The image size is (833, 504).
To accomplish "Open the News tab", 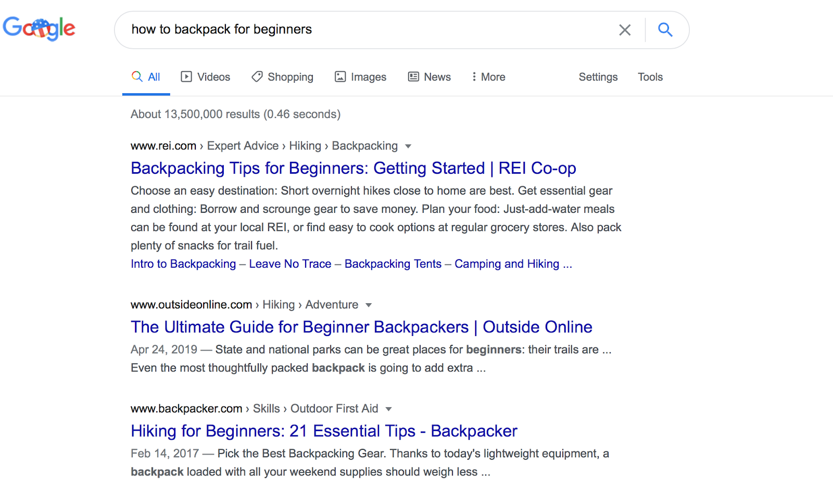I will point(430,77).
